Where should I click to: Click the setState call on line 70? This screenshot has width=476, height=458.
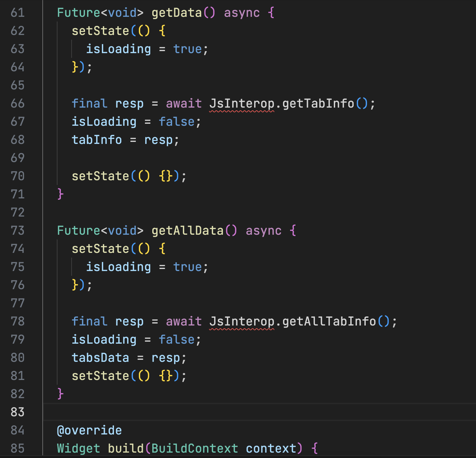pyautogui.click(x=100, y=176)
